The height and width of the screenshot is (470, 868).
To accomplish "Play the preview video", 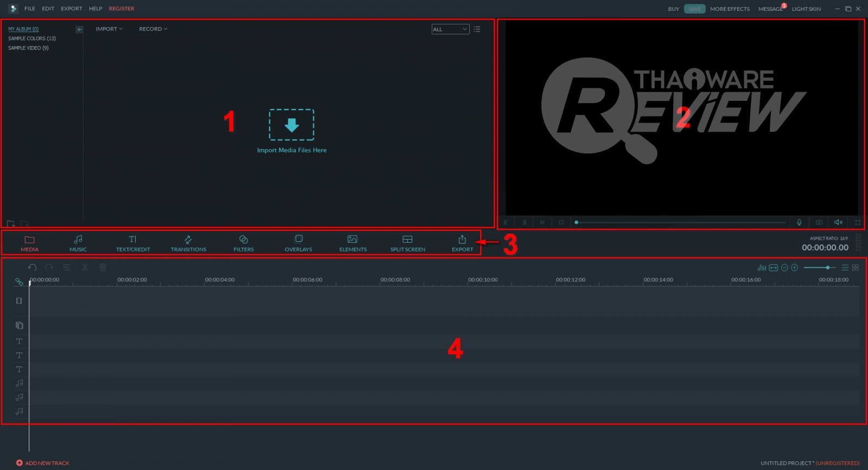I will (542, 222).
